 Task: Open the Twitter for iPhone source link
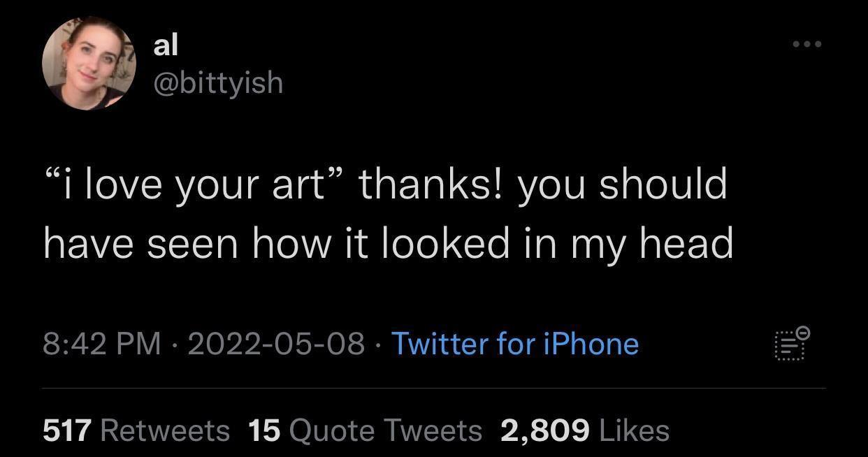pyautogui.click(x=514, y=344)
